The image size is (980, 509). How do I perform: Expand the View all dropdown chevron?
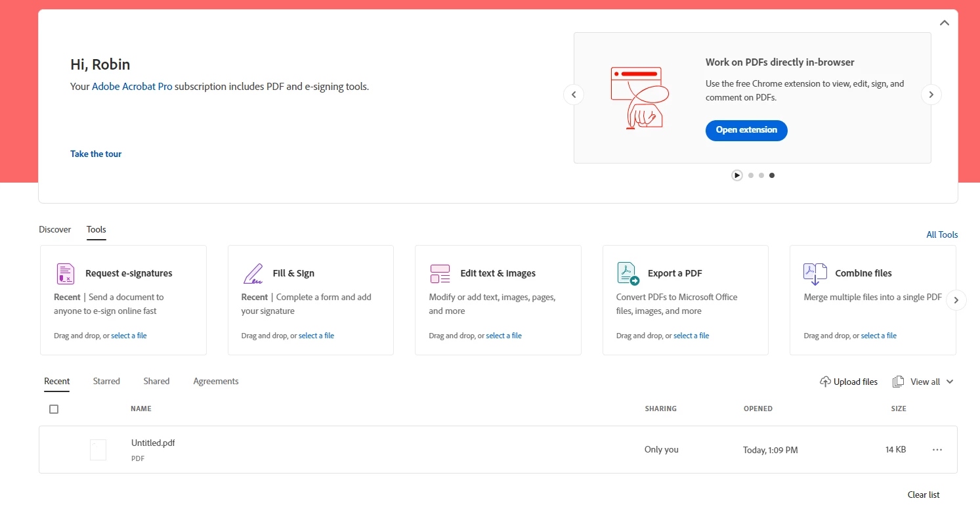click(949, 382)
